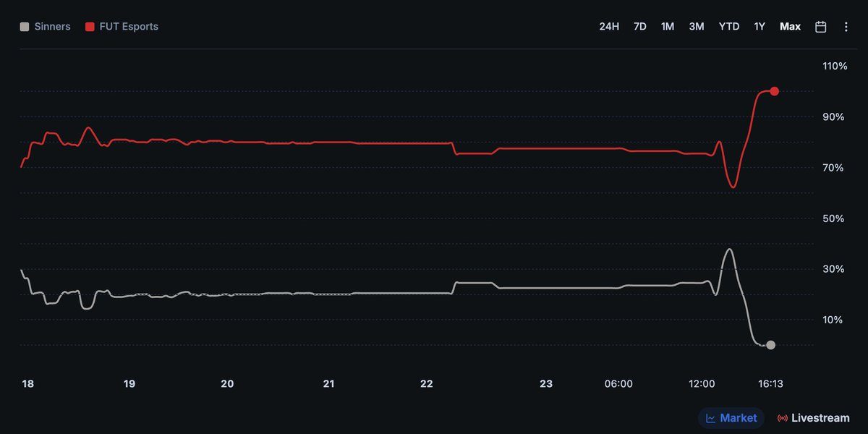868x434 pixels.
Task: Click the 16:13 time axis label
Action: (770, 384)
